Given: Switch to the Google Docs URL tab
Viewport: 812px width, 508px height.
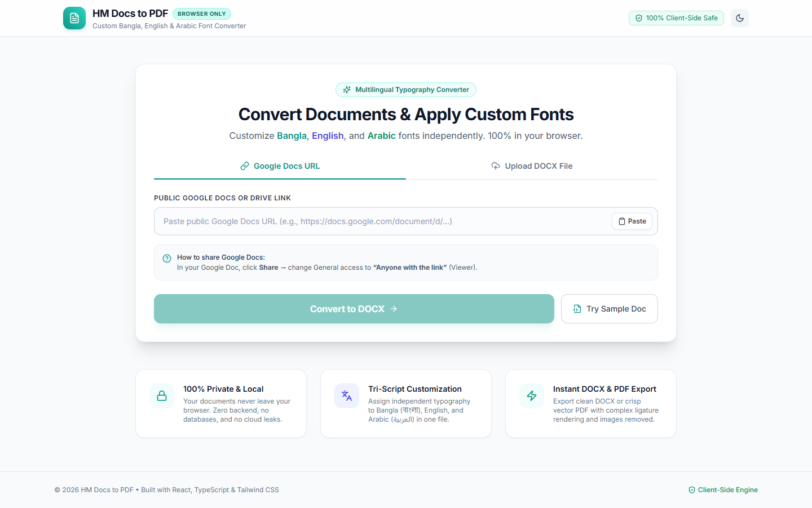Looking at the screenshot, I should click(280, 166).
